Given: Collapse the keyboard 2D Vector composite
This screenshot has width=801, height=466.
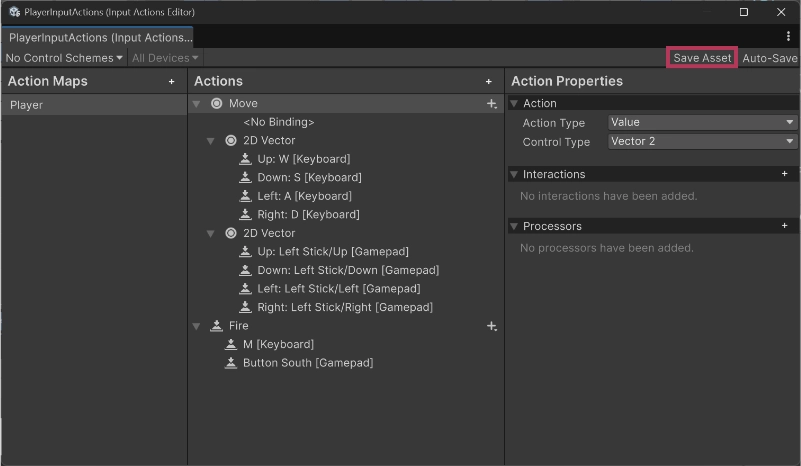Looking at the screenshot, I should 211,141.
